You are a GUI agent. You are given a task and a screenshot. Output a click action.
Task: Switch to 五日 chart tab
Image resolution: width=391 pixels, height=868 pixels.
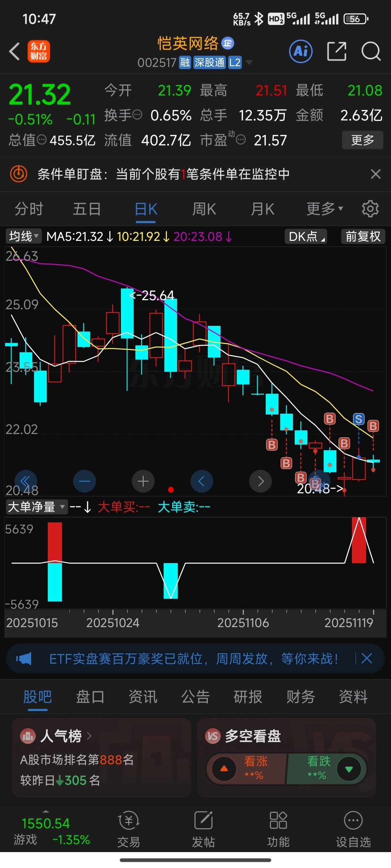87,209
